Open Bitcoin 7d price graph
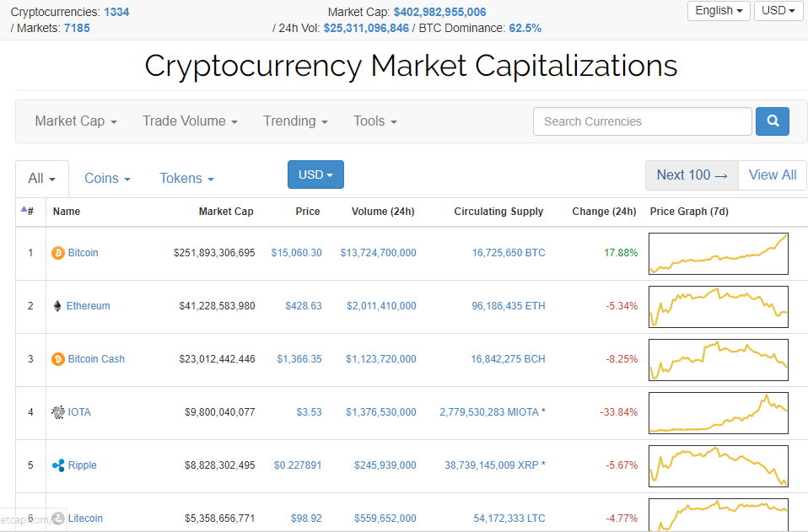This screenshot has width=808, height=532. (x=719, y=254)
